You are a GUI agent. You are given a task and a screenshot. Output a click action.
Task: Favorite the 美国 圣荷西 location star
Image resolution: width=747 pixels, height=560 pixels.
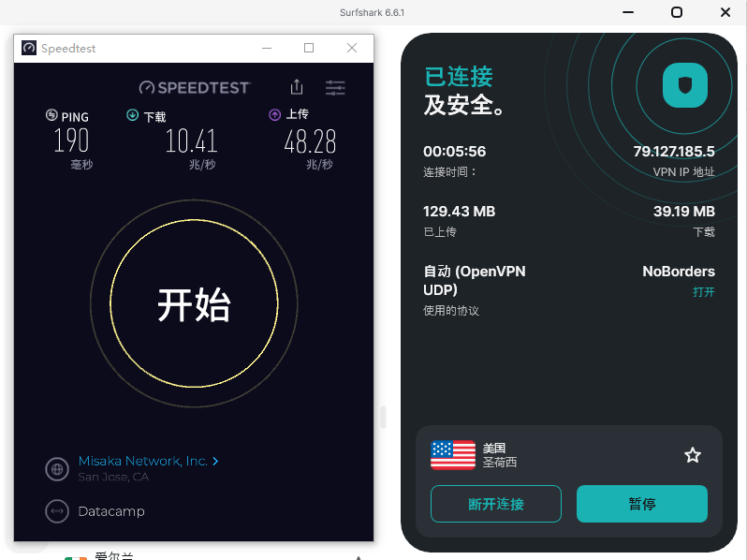[692, 455]
